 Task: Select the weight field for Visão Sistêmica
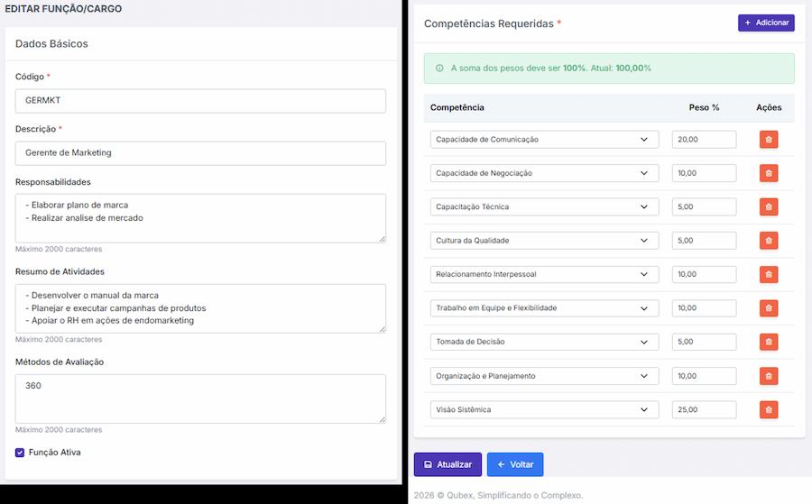click(x=704, y=409)
